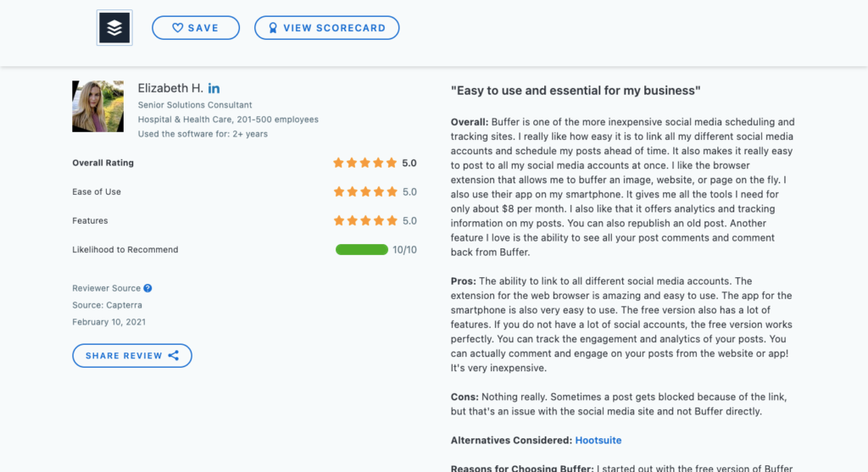
Task: Open the VIEW SCORECARD button
Action: coord(326,28)
